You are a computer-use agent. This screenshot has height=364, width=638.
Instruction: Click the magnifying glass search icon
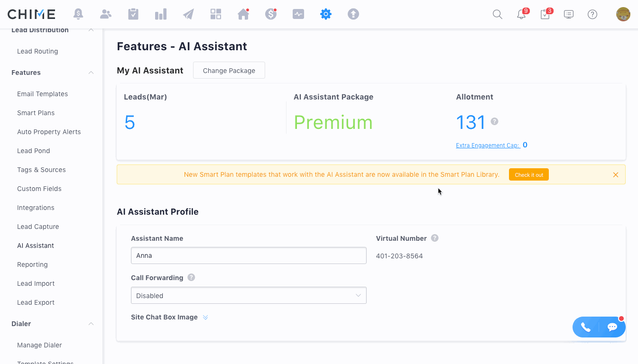[497, 14]
